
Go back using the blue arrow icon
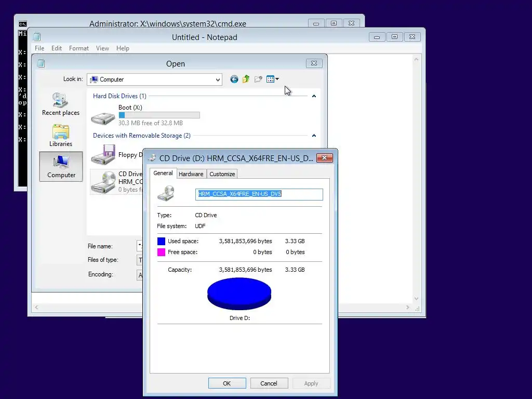click(x=234, y=79)
